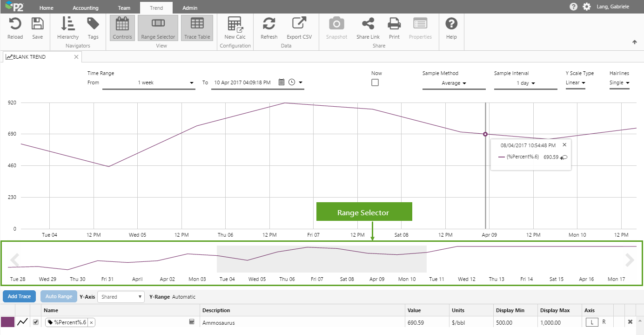Screen dimensions: 644x335
Task: Close the BLANK TREND tab
Action: [x=76, y=57]
